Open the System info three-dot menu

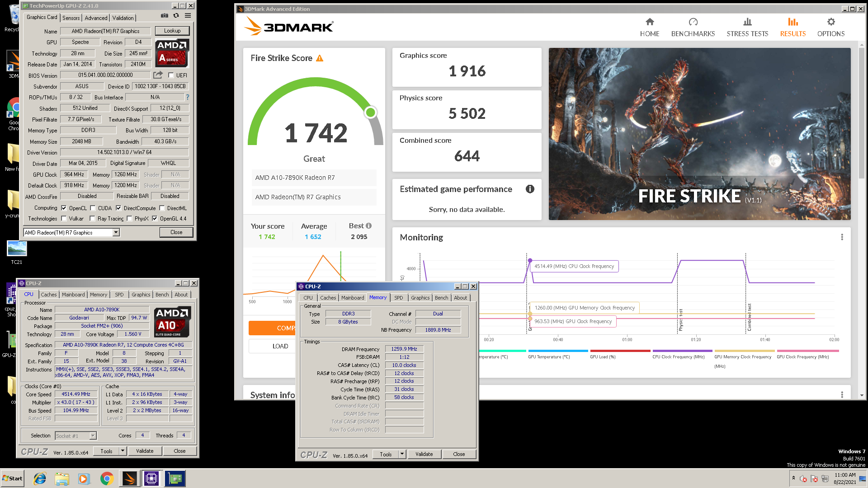[842, 394]
